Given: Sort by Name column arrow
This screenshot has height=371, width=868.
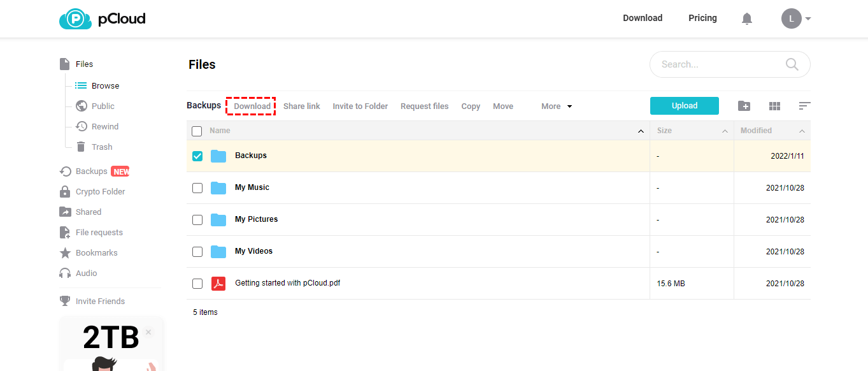Looking at the screenshot, I should coord(641,131).
